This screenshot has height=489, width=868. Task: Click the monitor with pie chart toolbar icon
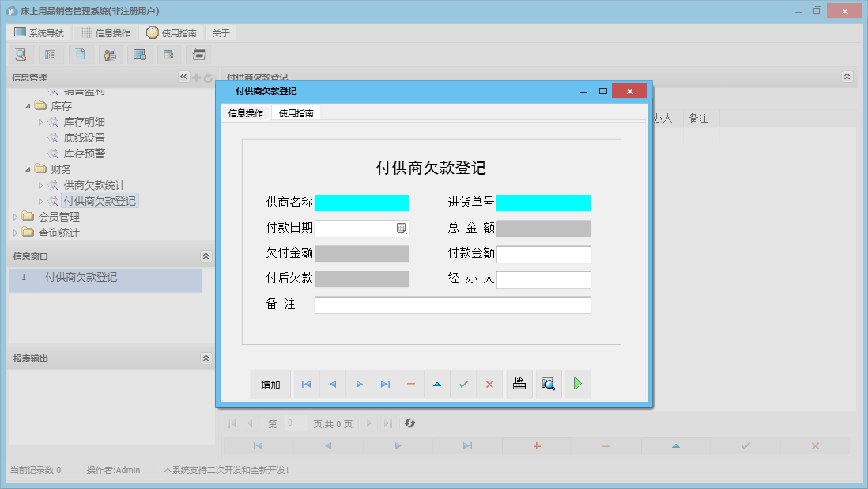[140, 54]
